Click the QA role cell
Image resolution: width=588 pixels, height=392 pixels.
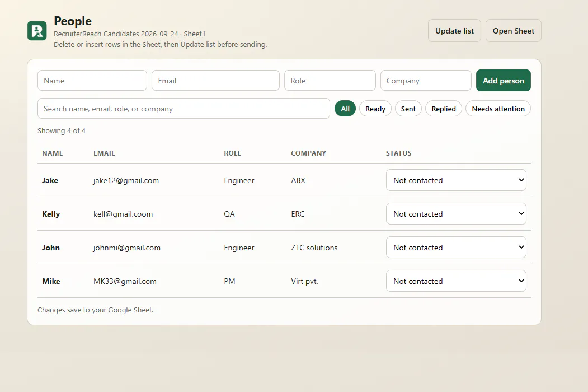coord(229,214)
